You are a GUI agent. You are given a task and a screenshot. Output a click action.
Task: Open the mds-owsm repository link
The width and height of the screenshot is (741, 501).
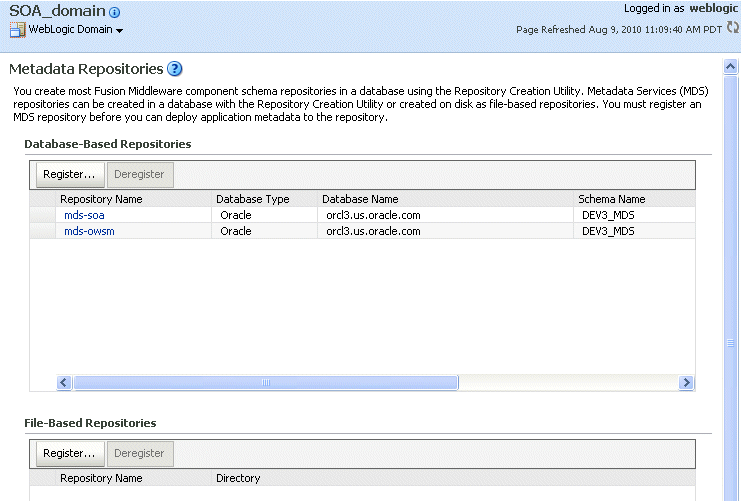(x=89, y=231)
